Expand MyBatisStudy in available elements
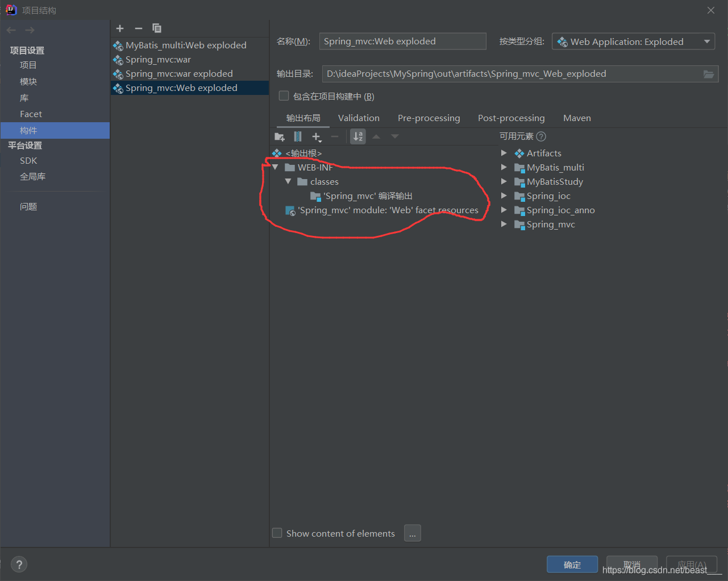The width and height of the screenshot is (728, 581). (504, 182)
